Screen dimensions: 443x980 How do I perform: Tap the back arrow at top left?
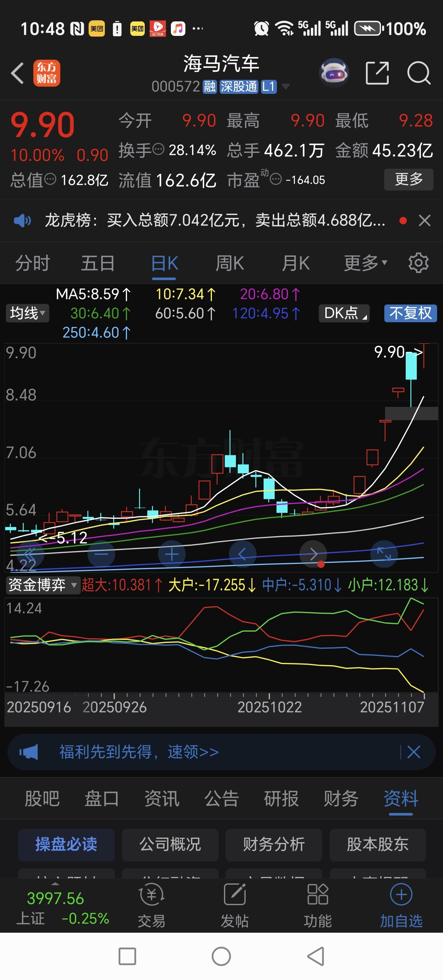tap(18, 73)
